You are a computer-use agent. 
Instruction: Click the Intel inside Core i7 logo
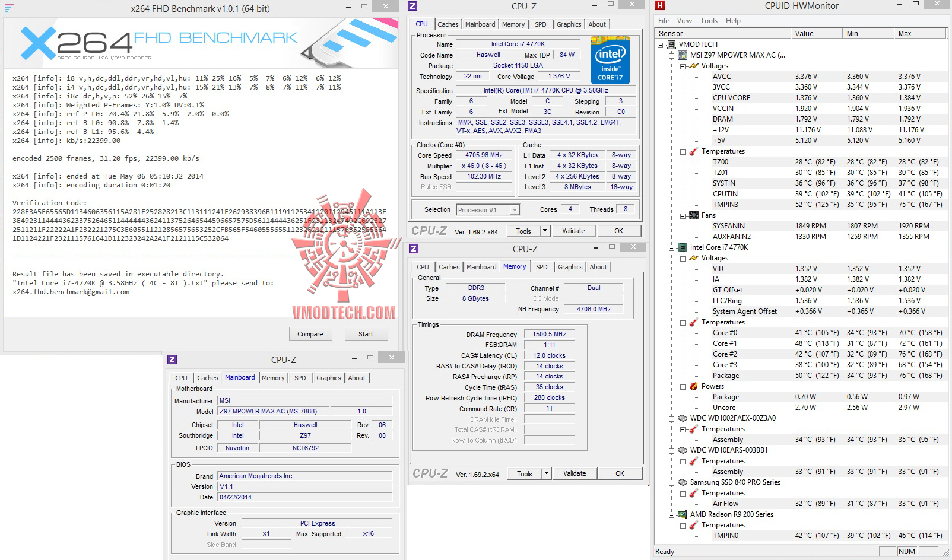tap(610, 61)
